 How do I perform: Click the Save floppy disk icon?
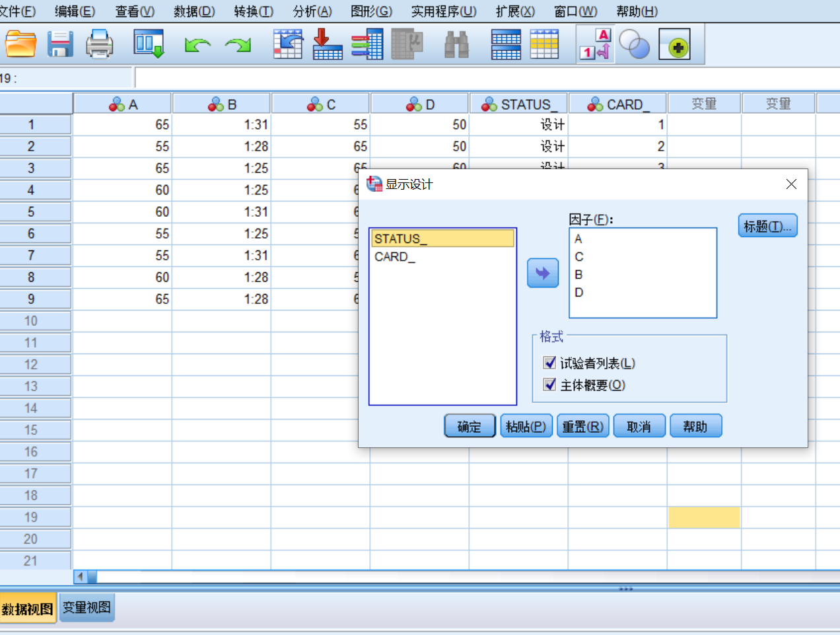[60, 44]
